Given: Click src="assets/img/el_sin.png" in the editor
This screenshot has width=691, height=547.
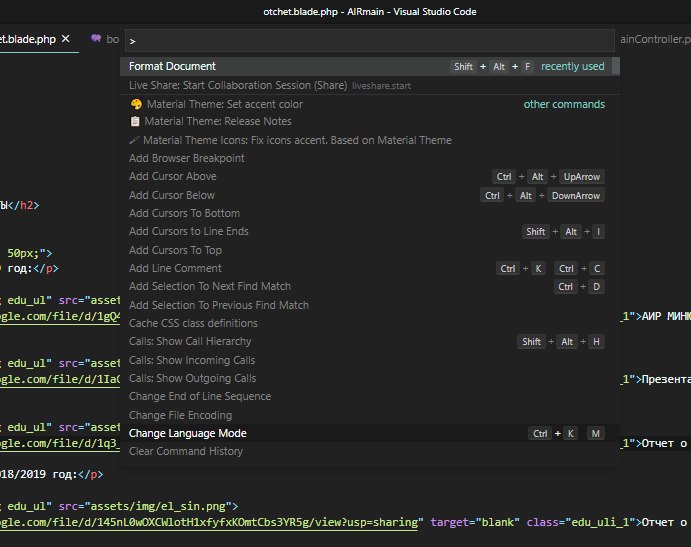Looking at the screenshot, I should click(x=145, y=506).
